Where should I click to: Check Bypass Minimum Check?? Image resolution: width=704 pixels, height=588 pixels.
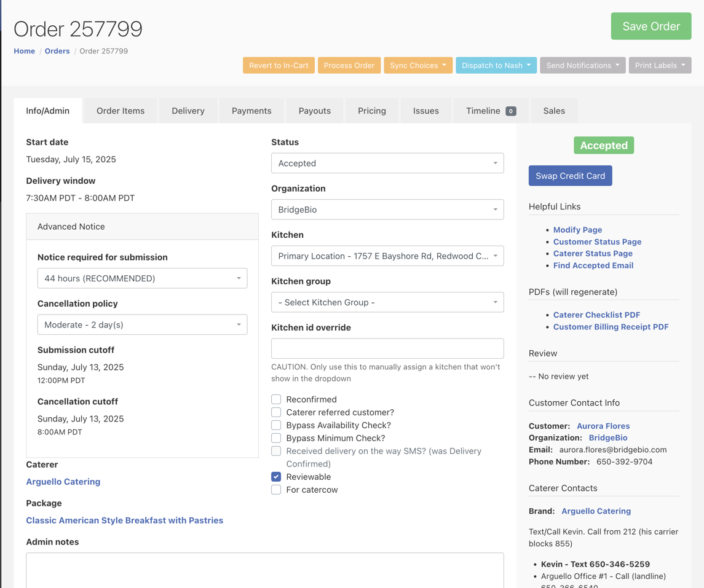(x=276, y=437)
